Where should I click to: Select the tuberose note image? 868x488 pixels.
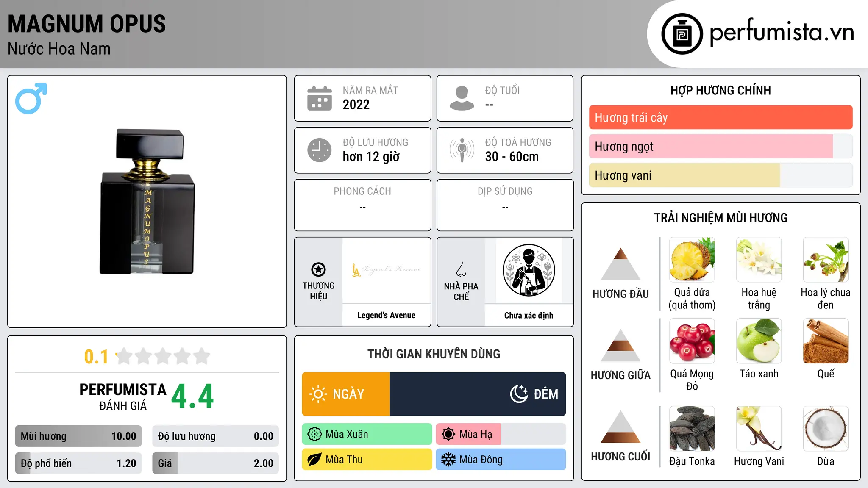pyautogui.click(x=759, y=260)
